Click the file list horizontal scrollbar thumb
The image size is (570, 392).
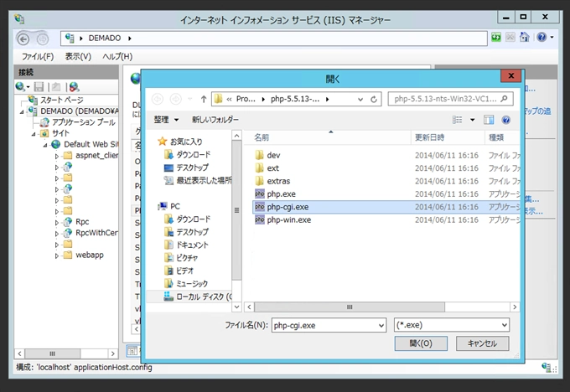[x=350, y=307]
